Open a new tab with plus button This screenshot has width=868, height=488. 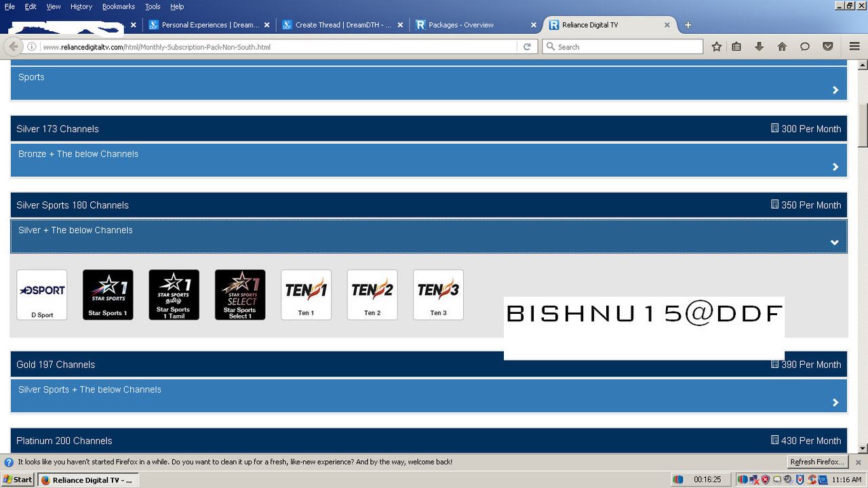[x=688, y=25]
